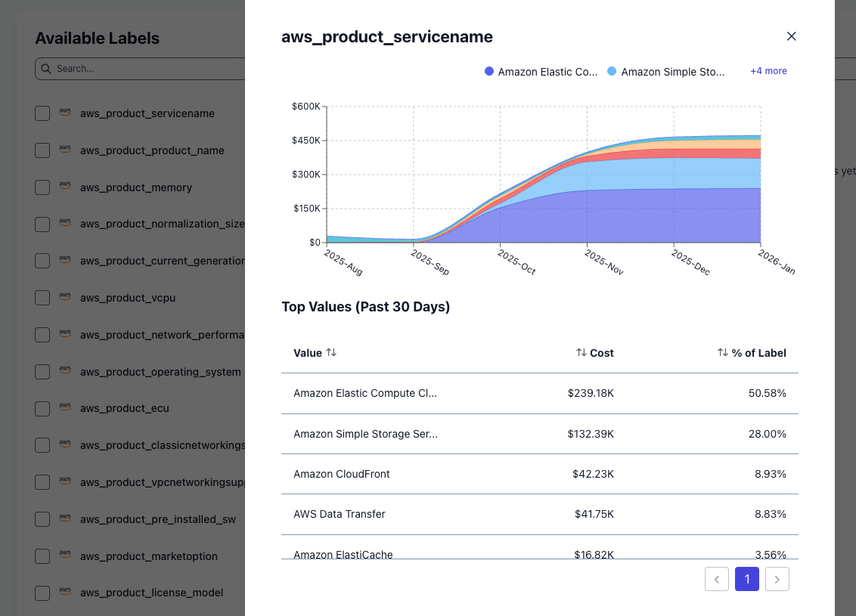Click the search magnifier icon in Available Labels

46,69
